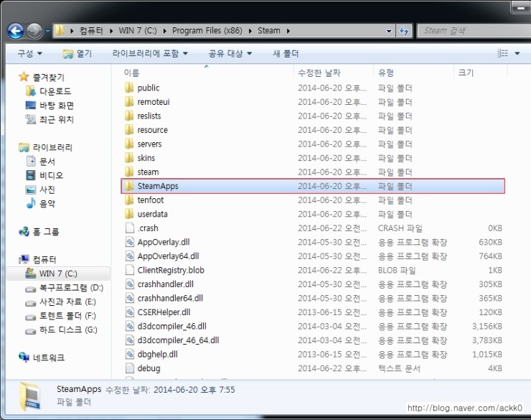531x420 pixels.
Task: Open the recent pages dropdown beside Forward
Action: click(x=47, y=31)
